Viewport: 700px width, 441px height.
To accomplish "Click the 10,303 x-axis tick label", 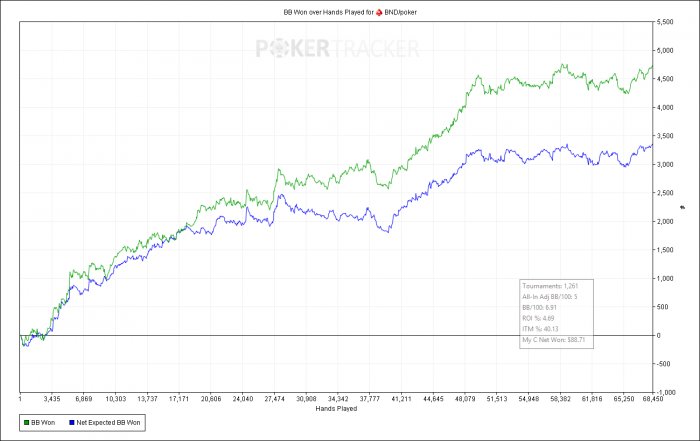I will click(x=116, y=399).
